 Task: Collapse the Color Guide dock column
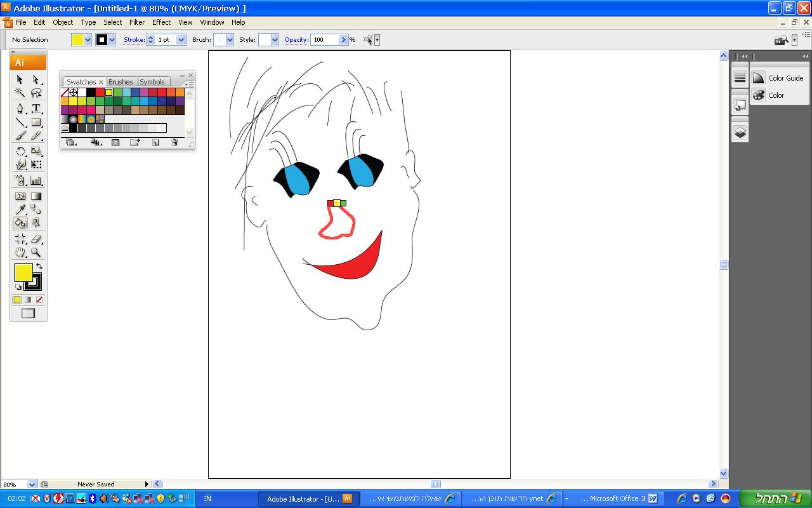click(804, 56)
